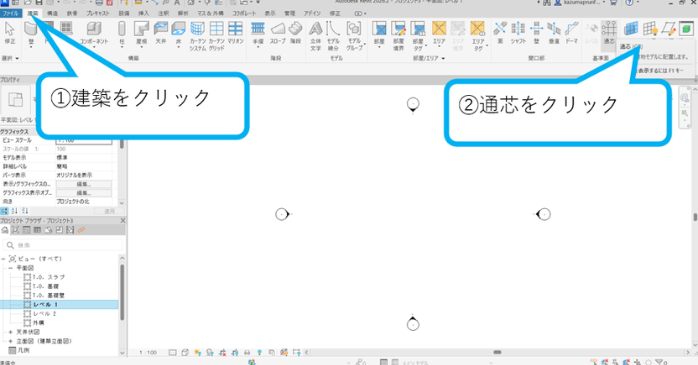Viewport: 698px width, 365px height.
Task: Click 編集 button for 表示/グラフィックス
Action: click(84, 184)
